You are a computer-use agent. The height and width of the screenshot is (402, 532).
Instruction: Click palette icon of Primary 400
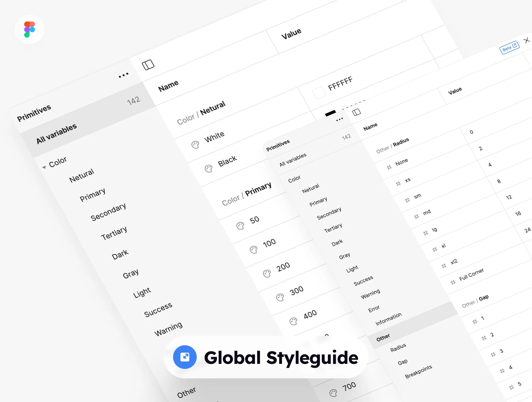pos(293,321)
